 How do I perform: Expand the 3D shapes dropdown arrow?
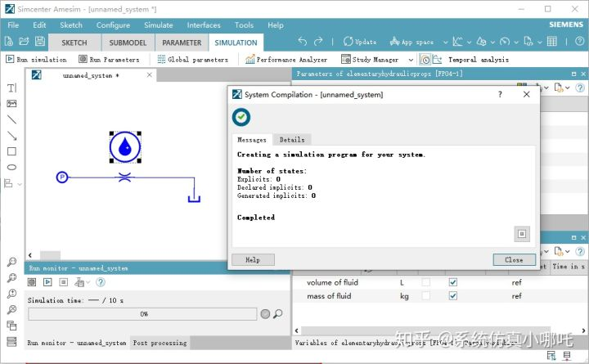click(492, 42)
